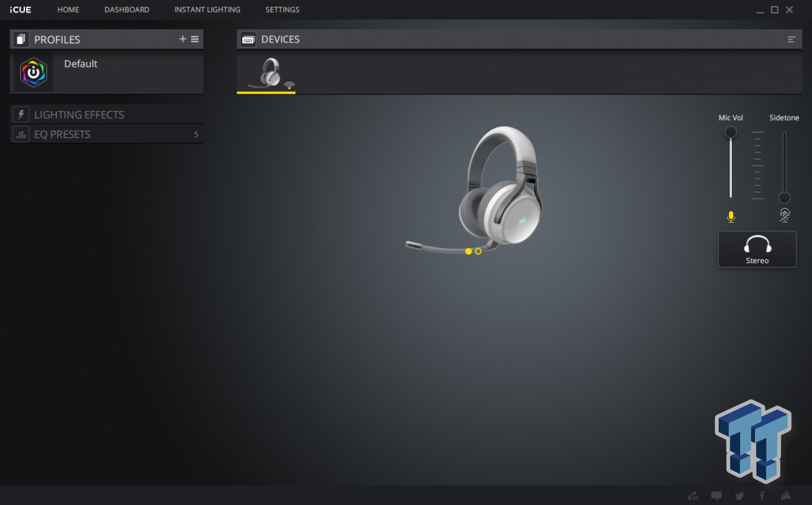Open the profiles options menu icon
This screenshot has width=812, height=505.
(x=195, y=39)
